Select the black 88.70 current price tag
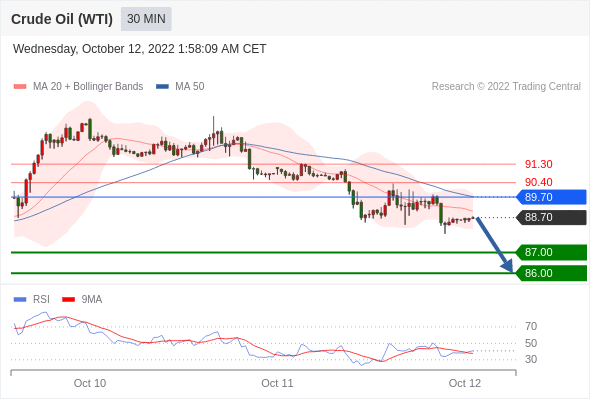590x400 pixels. point(552,217)
